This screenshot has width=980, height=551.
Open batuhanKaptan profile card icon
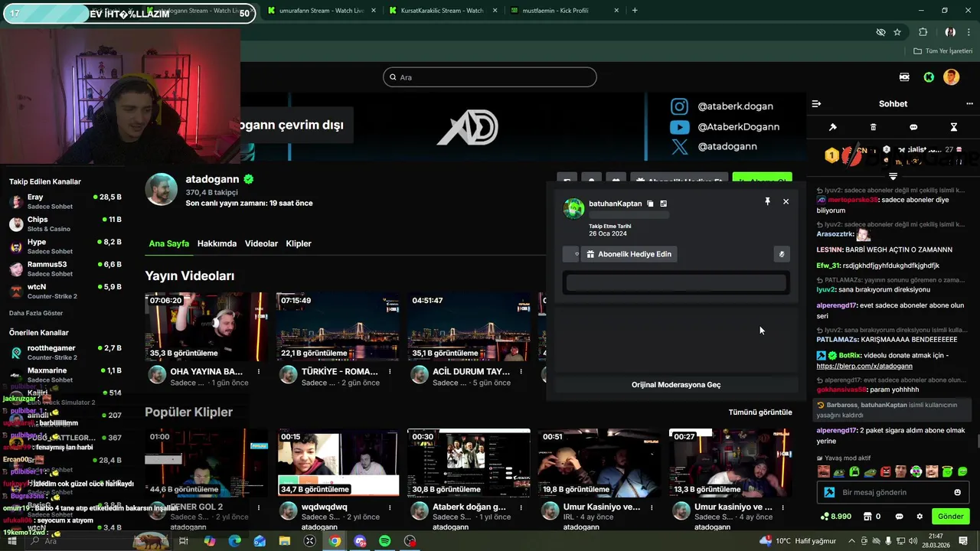click(x=663, y=204)
